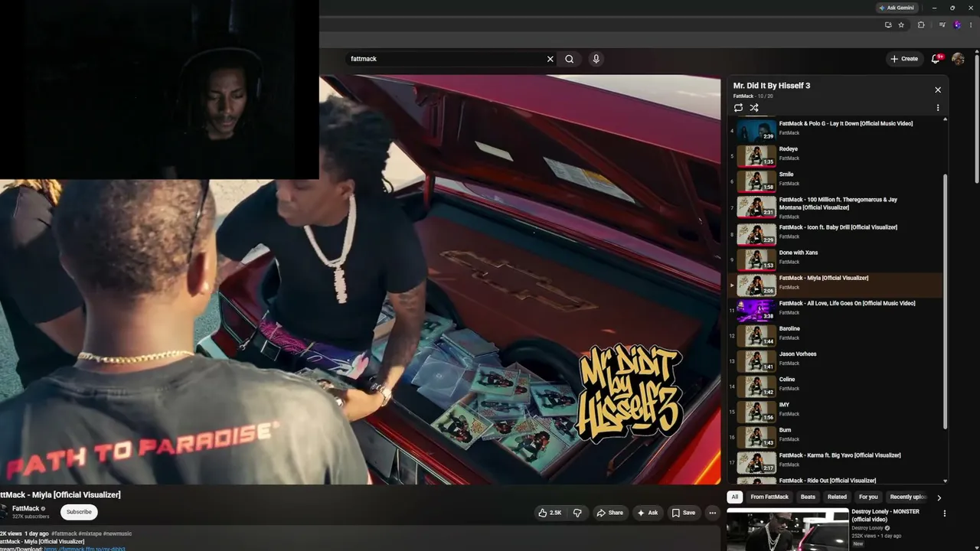Image resolution: width=980 pixels, height=551 pixels.
Task: Play Celine from the playlist
Action: (835, 386)
